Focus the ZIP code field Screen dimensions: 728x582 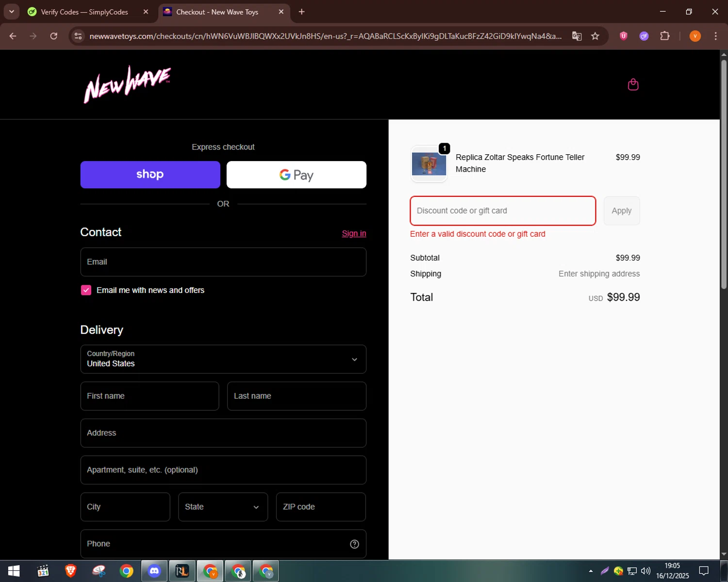[x=321, y=507]
